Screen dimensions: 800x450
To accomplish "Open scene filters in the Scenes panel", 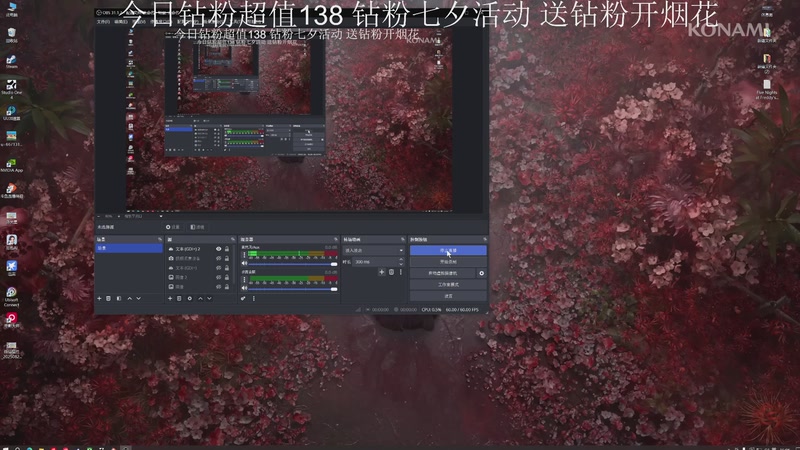I will pos(119,298).
